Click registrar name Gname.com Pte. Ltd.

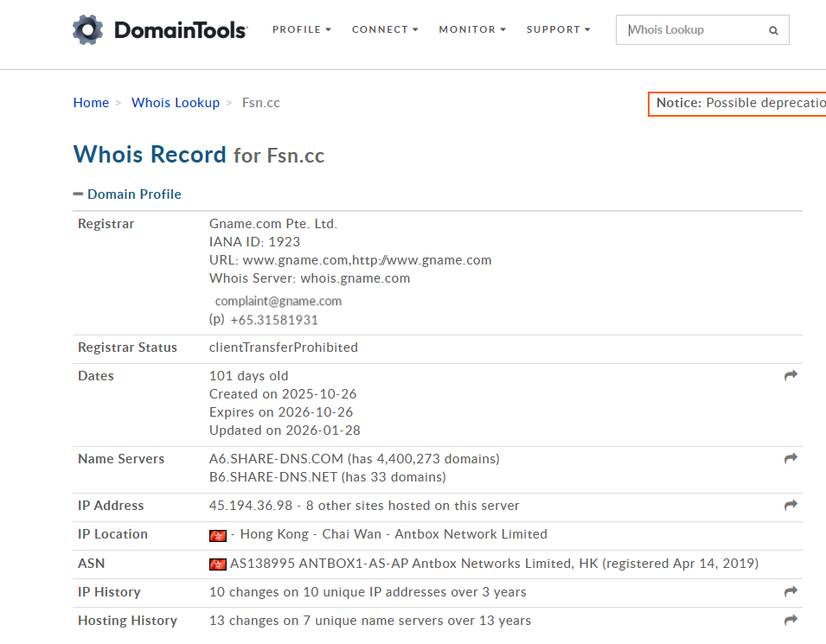(272, 224)
